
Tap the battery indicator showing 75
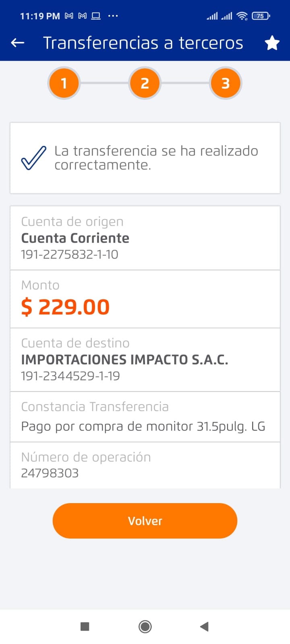click(261, 16)
